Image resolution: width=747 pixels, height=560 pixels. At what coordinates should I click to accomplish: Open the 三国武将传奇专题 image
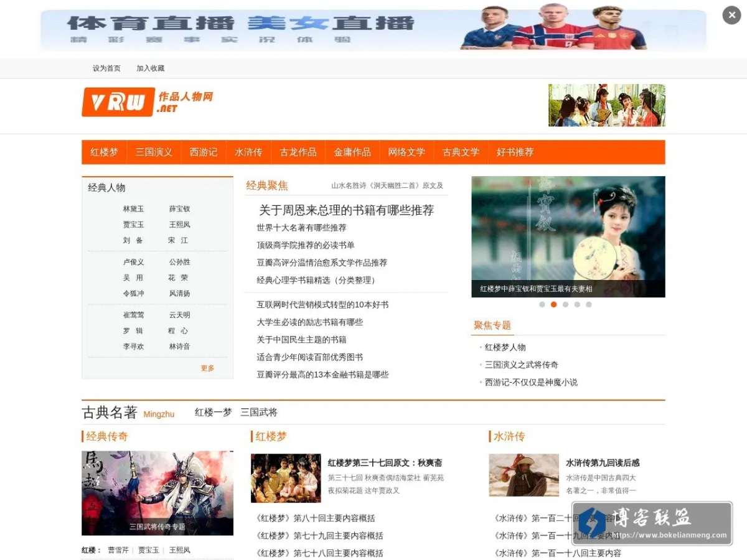pos(157,493)
